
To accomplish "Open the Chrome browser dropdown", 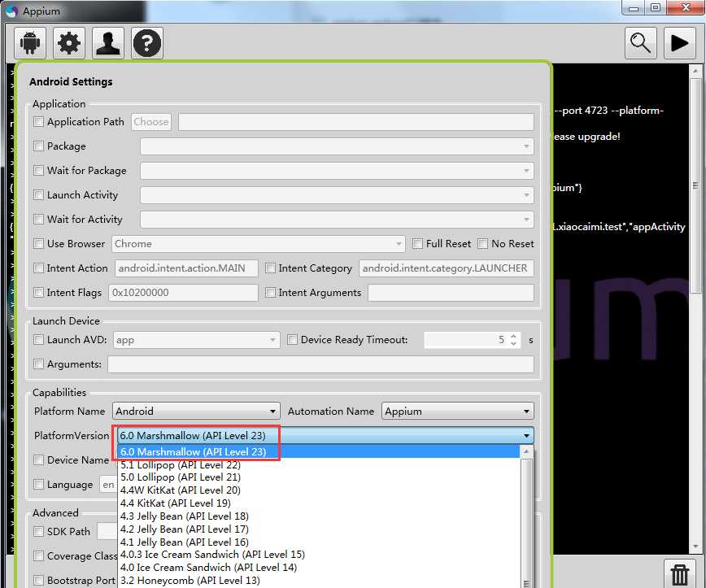I will tap(259, 243).
